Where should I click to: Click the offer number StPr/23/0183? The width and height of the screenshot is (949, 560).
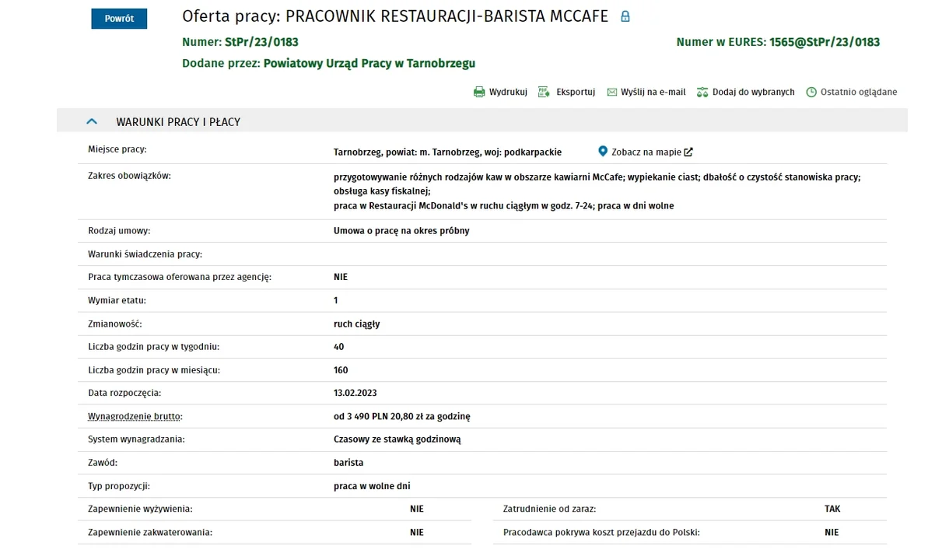tap(261, 42)
